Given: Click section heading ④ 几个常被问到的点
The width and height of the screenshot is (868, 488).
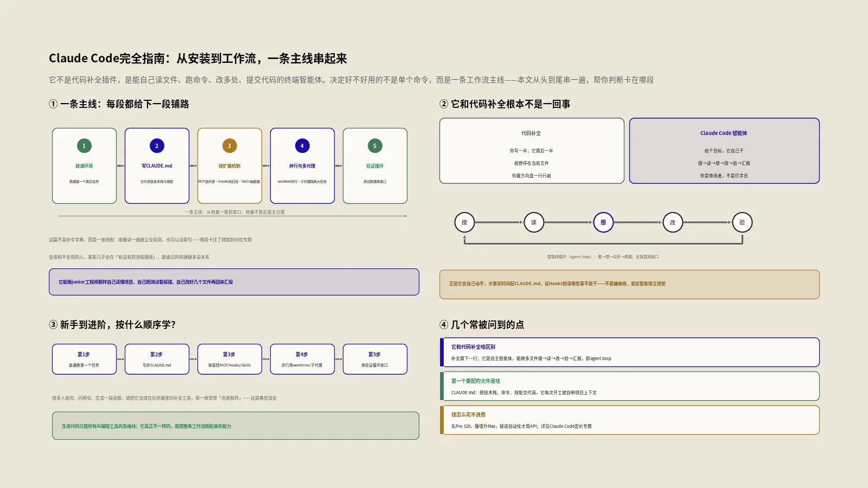Looking at the screenshot, I should pos(482,325).
